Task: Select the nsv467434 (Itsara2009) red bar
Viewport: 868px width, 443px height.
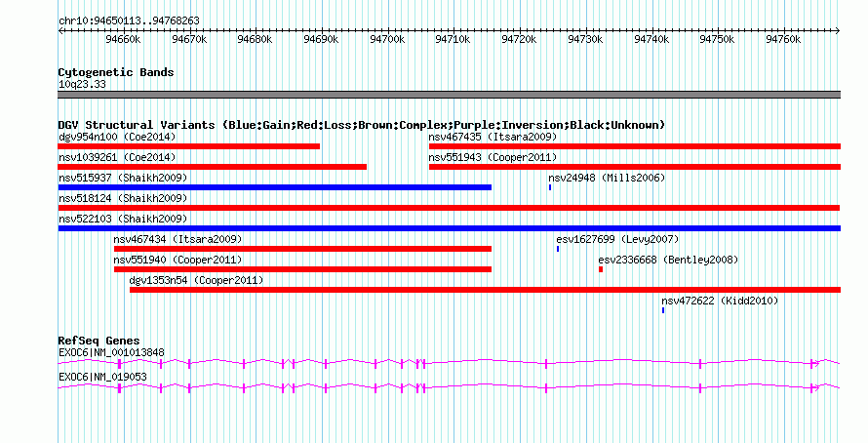Action: click(302, 249)
